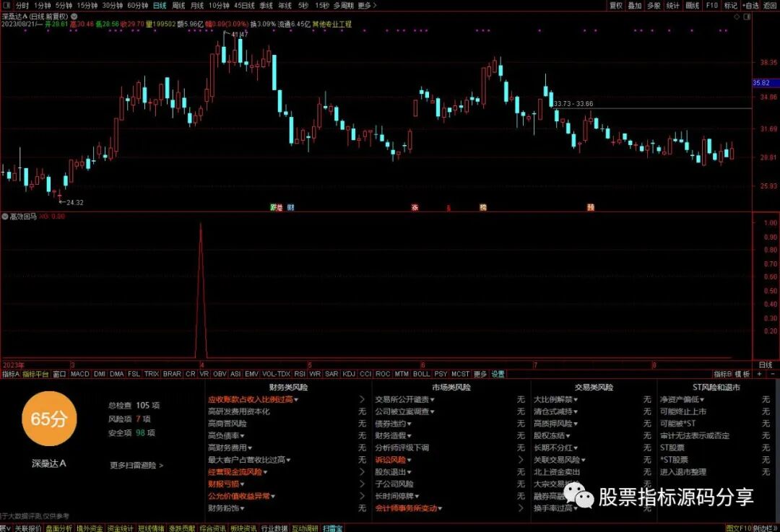Select the 日线 daily period
This screenshot has width=780, height=532.
[160, 6]
